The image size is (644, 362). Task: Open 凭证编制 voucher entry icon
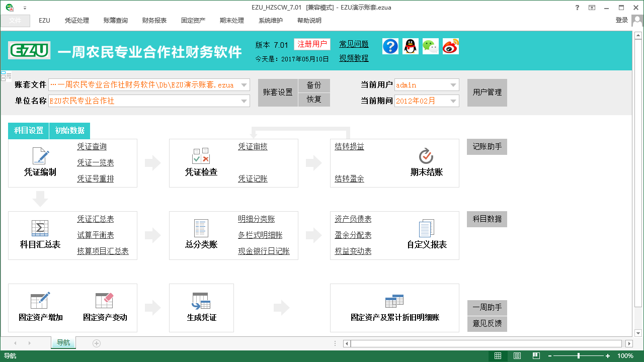40,156
